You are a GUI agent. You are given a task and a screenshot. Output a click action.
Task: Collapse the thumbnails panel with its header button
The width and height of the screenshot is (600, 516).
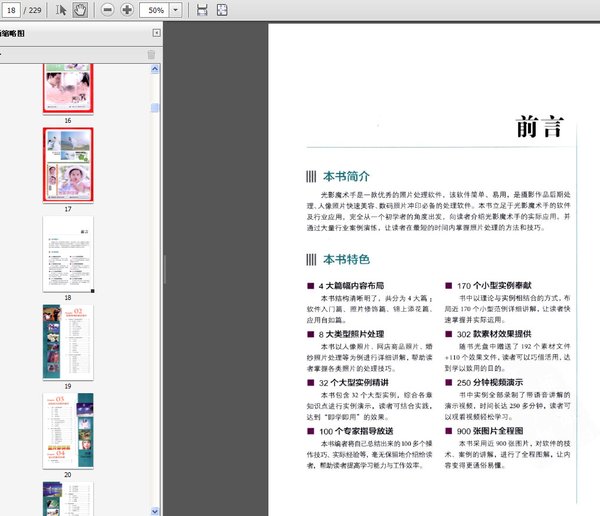tap(156, 33)
